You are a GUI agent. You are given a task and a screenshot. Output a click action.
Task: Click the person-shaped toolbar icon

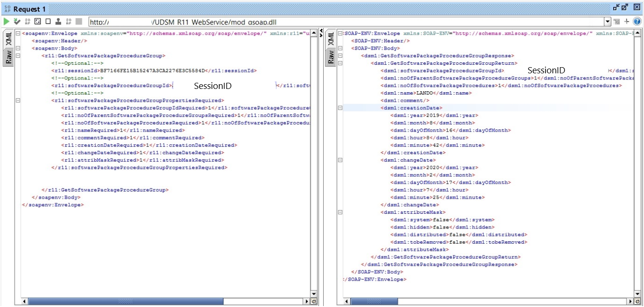coord(58,22)
